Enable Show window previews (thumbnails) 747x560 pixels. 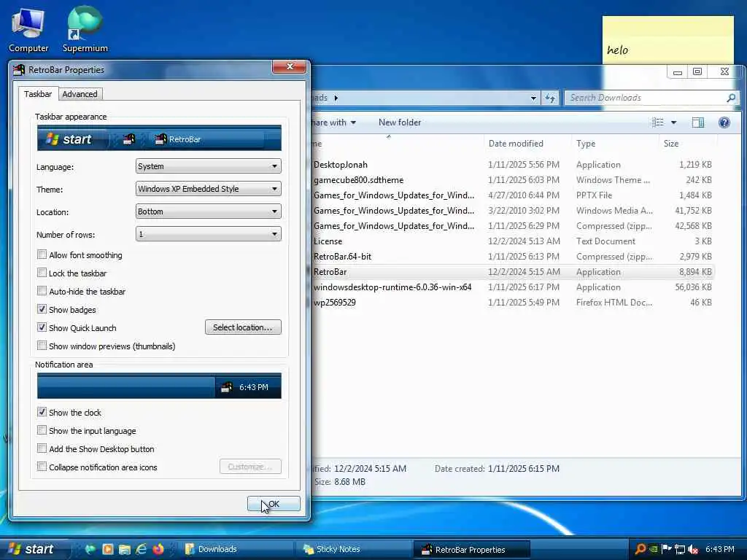tap(42, 346)
